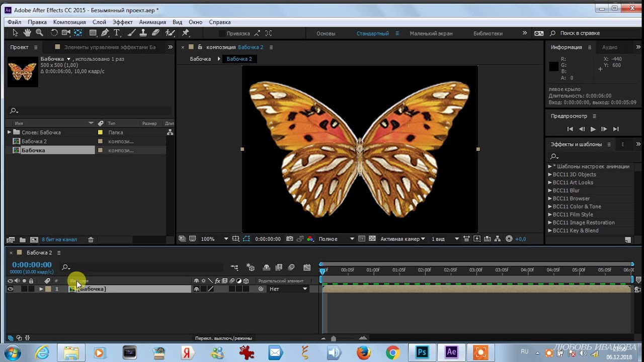Open the Эффект menu
The image size is (644, 362).
122,22
